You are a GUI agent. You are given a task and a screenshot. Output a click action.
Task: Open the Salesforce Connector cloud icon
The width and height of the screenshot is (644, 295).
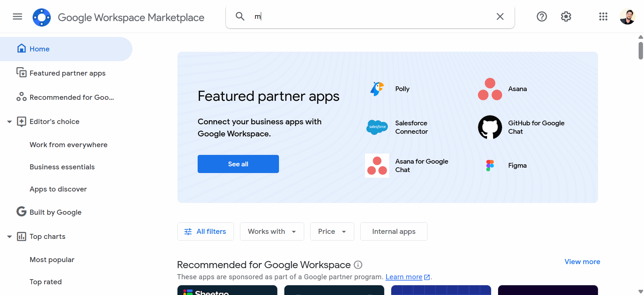(377, 127)
